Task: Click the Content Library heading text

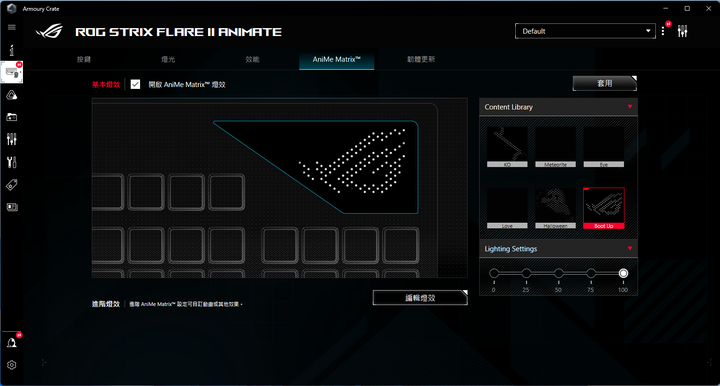Action: click(508, 107)
